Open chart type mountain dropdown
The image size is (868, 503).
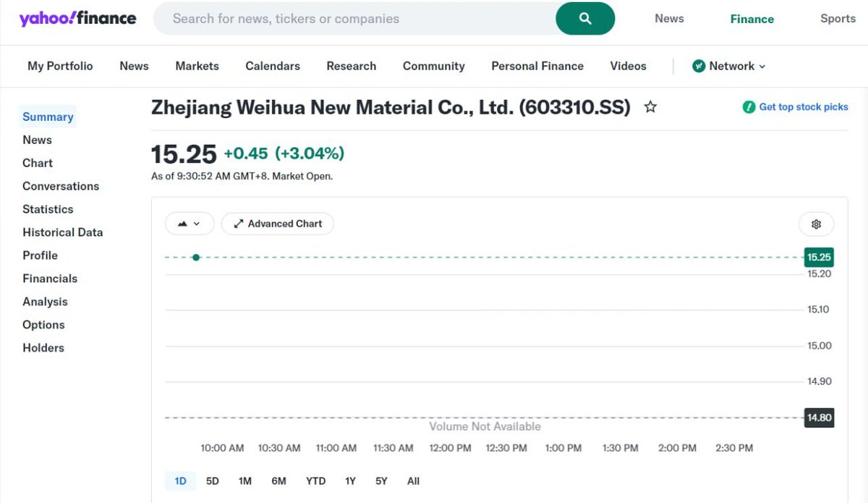pyautogui.click(x=190, y=224)
